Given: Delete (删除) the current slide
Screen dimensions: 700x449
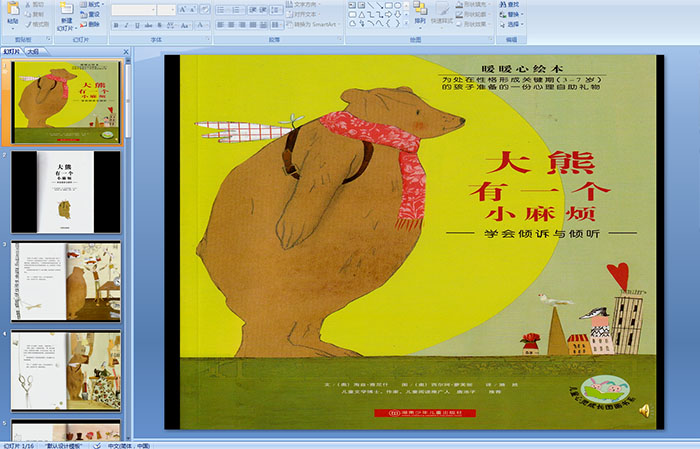Looking at the screenshot, I should (90, 25).
